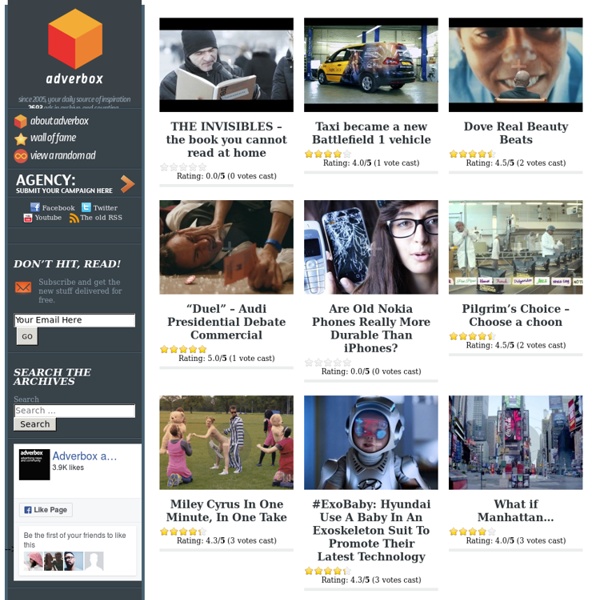600x600 pixels.
Task: Open the Twitter icon link
Action: coord(86,207)
